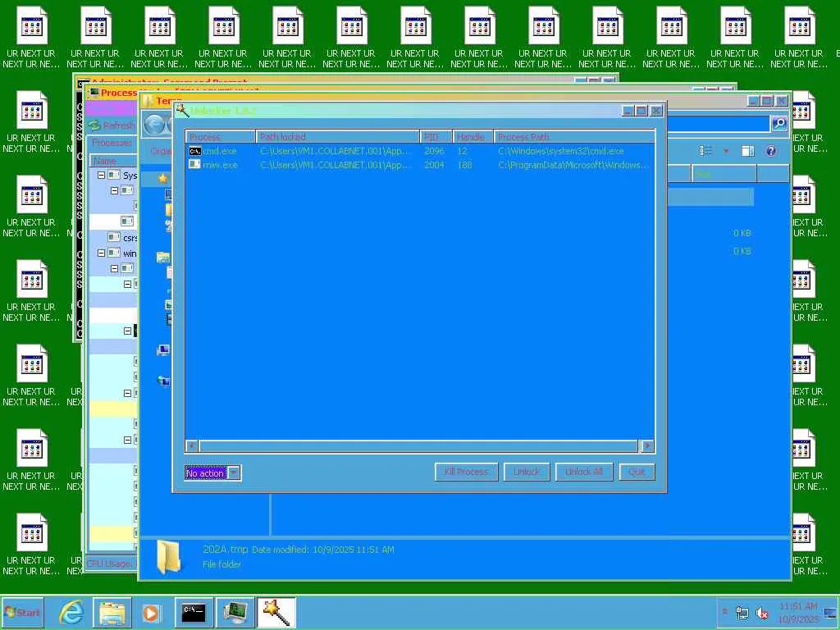The width and height of the screenshot is (840, 630).
Task: Go back with Explorer's round back arrow
Action: tap(155, 125)
